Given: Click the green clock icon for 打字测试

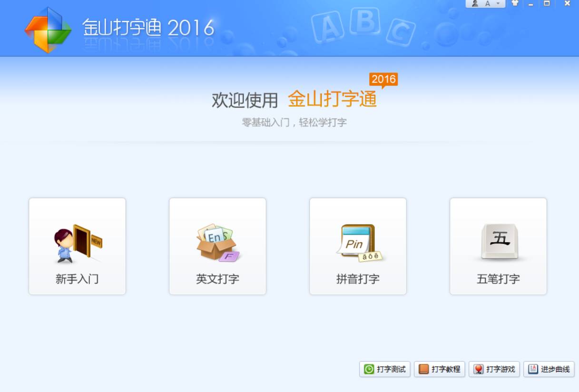Looking at the screenshot, I should coord(369,369).
